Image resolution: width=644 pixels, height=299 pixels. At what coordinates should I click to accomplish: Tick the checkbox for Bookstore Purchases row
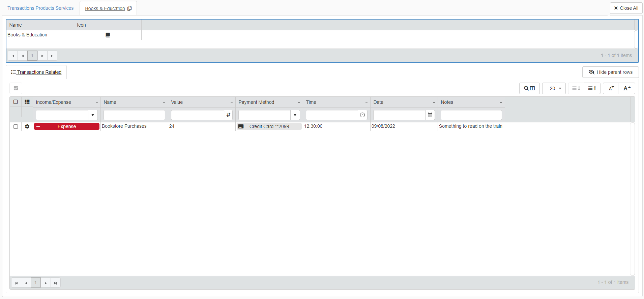16,126
